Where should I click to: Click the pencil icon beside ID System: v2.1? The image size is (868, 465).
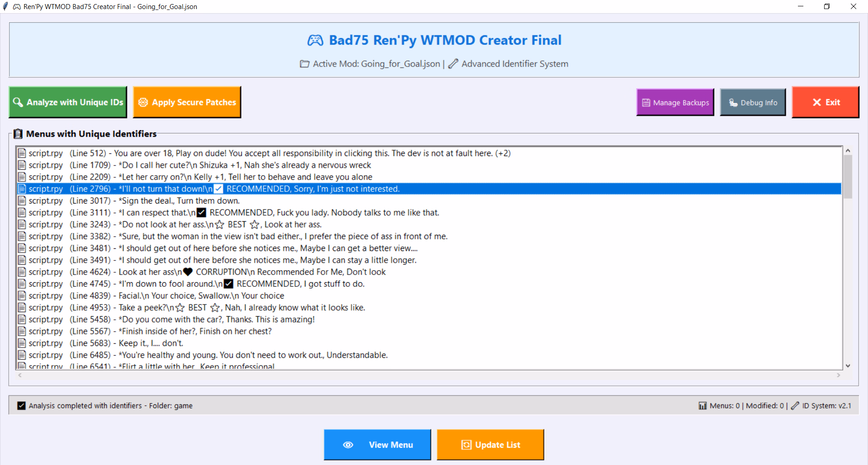pyautogui.click(x=795, y=406)
